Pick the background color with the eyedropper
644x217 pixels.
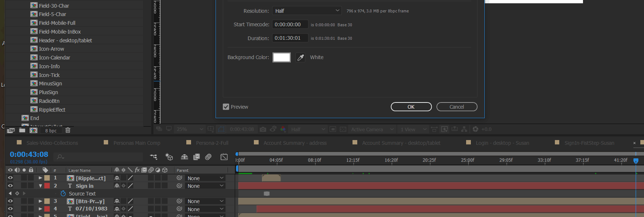coord(300,58)
